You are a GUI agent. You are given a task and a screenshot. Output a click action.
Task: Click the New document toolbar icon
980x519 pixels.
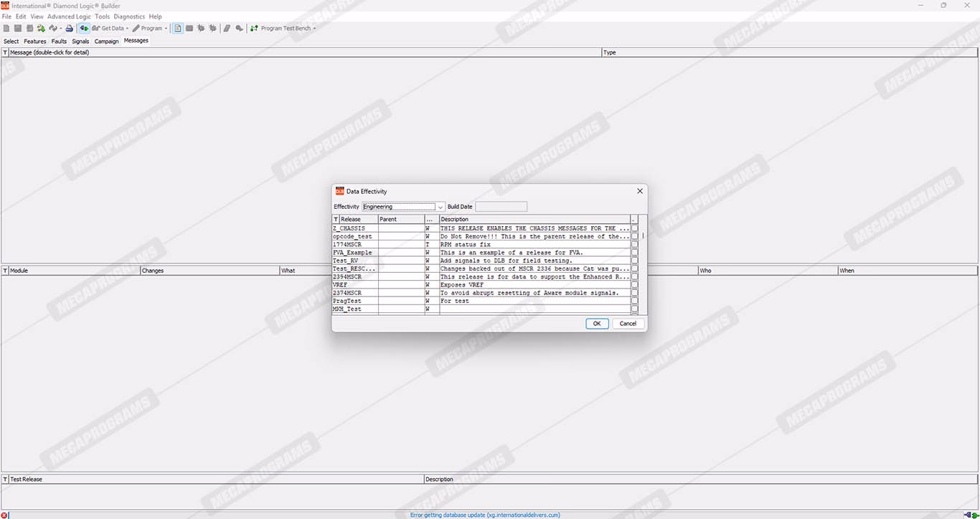coord(6,29)
